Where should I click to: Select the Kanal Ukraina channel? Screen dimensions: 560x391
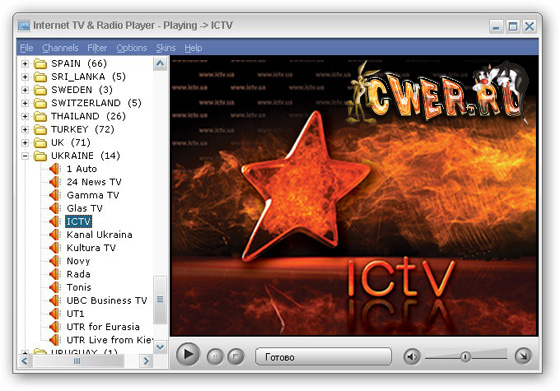pos(99,235)
